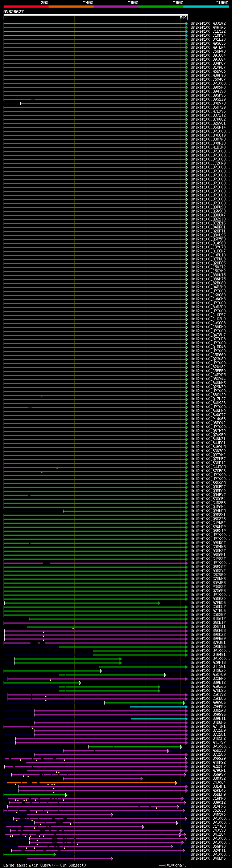Select the UniRef100_Q0WV73 entry
The height and width of the screenshot is (868, 232).
click(208, 104)
